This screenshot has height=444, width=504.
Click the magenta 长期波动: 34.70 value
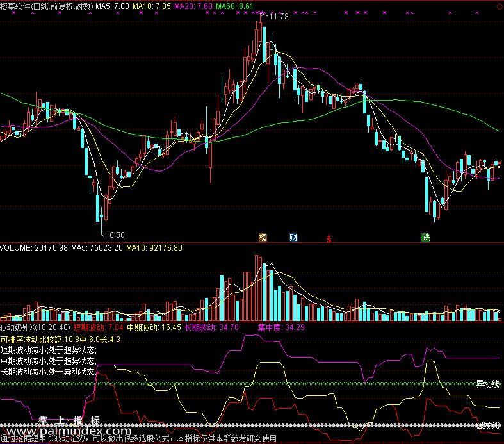pyautogui.click(x=211, y=327)
